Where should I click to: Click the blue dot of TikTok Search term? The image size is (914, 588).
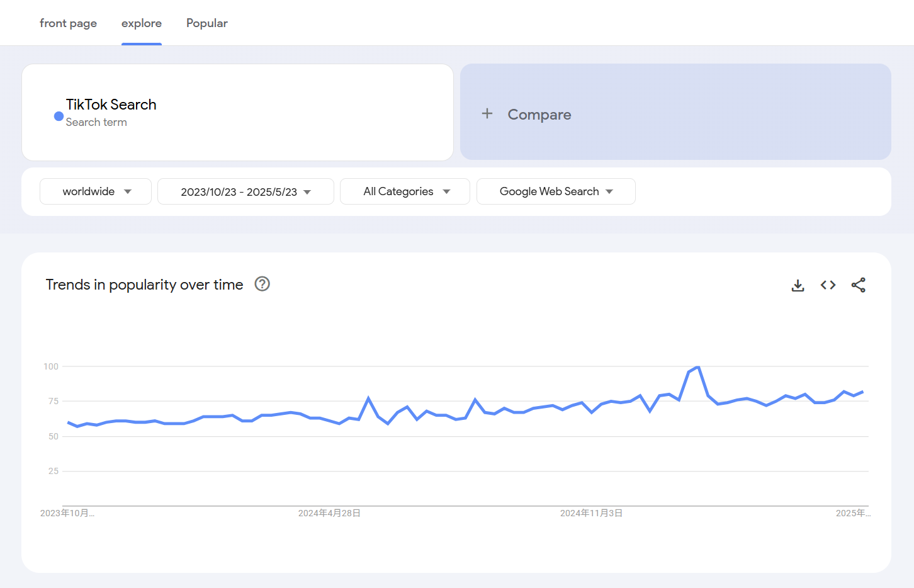[59, 116]
